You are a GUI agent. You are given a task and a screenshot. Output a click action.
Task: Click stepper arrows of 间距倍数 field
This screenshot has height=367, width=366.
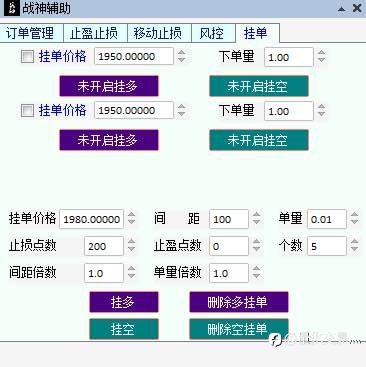click(132, 272)
